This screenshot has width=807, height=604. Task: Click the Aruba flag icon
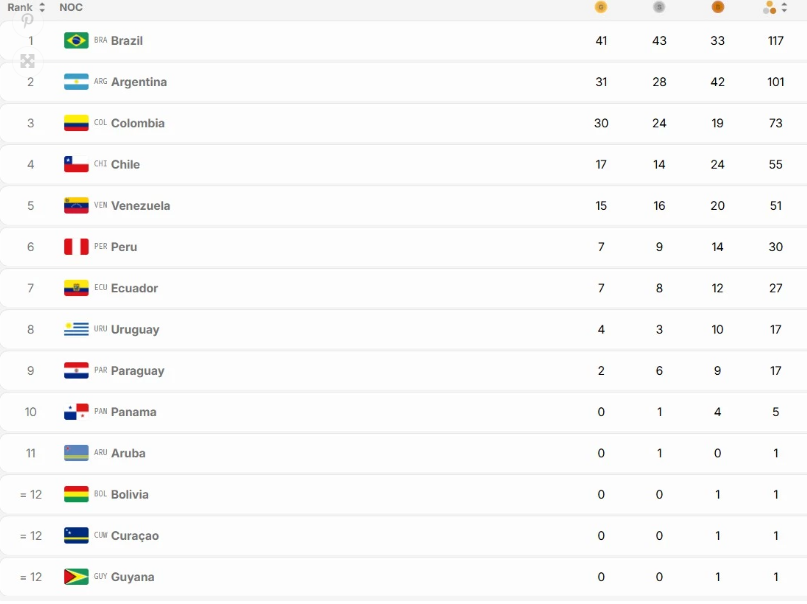point(76,453)
